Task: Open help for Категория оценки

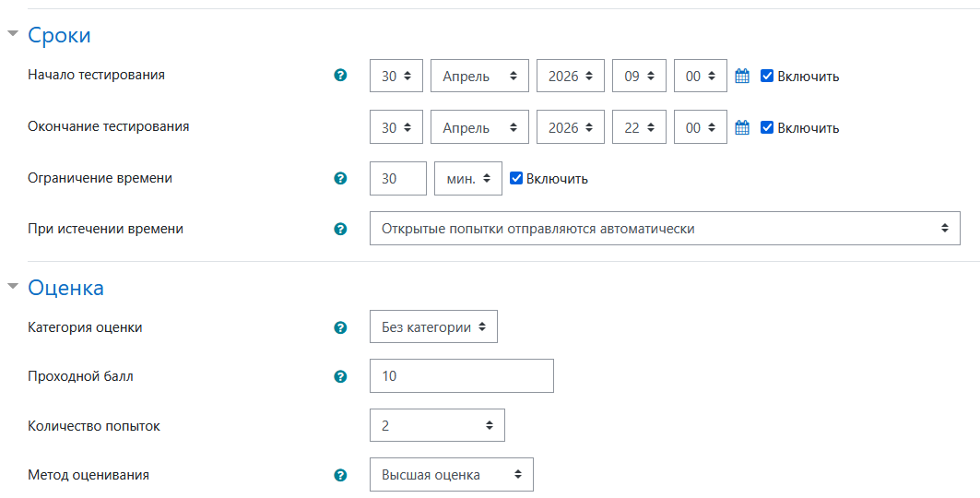Action: point(340,327)
